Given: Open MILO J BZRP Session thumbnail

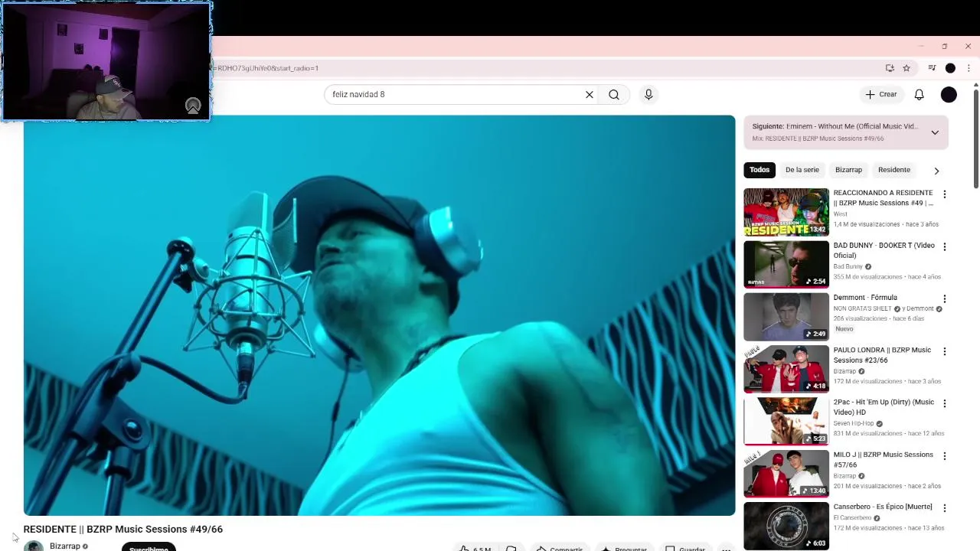Looking at the screenshot, I should (786, 474).
